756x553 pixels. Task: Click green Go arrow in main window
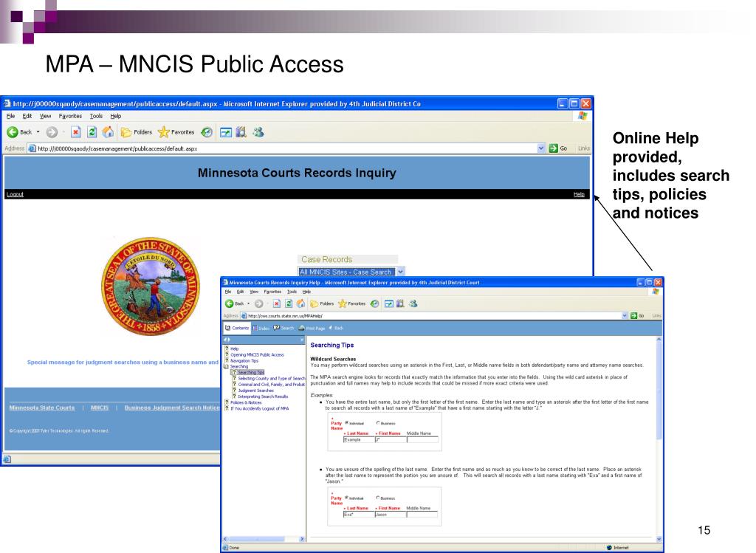click(554, 148)
